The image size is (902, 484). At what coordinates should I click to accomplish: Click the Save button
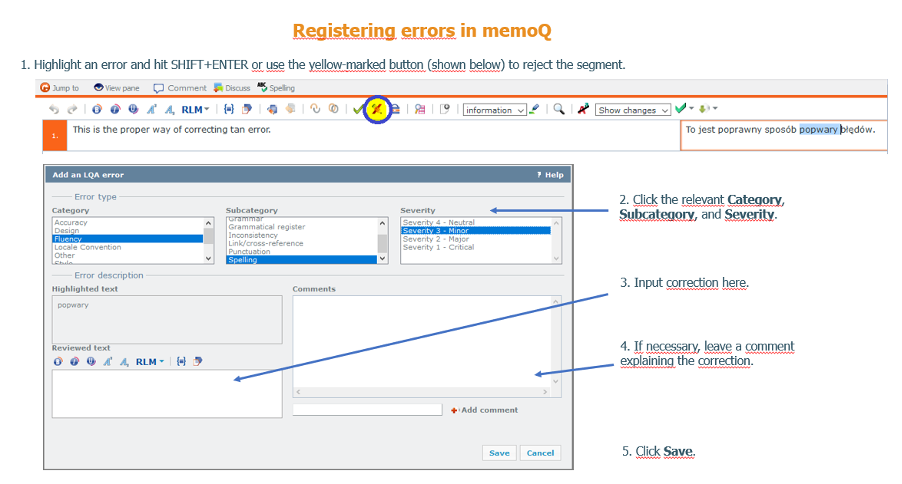[499, 453]
